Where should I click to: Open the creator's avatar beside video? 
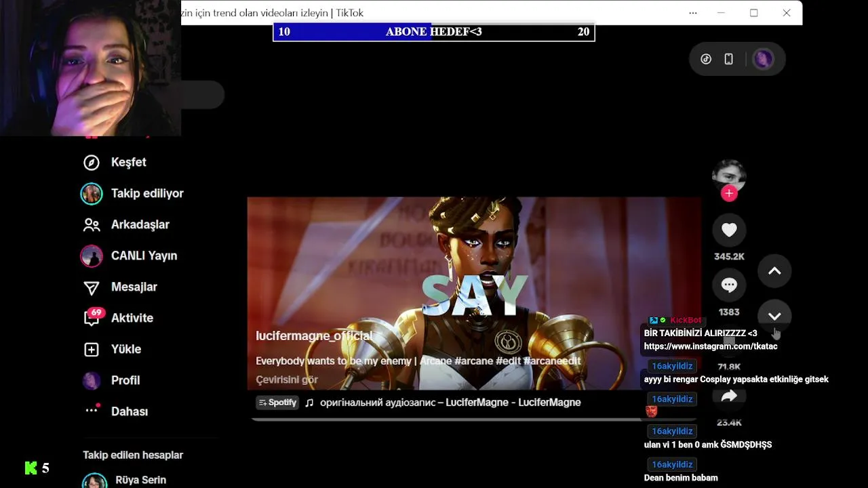729,175
